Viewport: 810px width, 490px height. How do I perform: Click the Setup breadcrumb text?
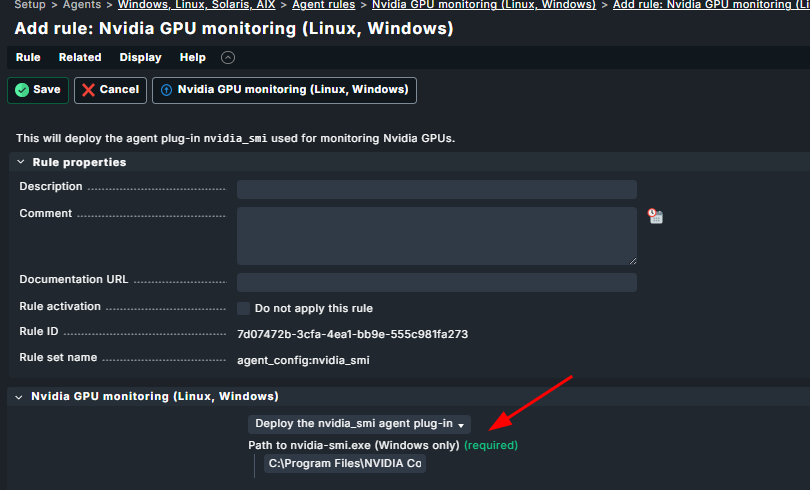coord(30,5)
